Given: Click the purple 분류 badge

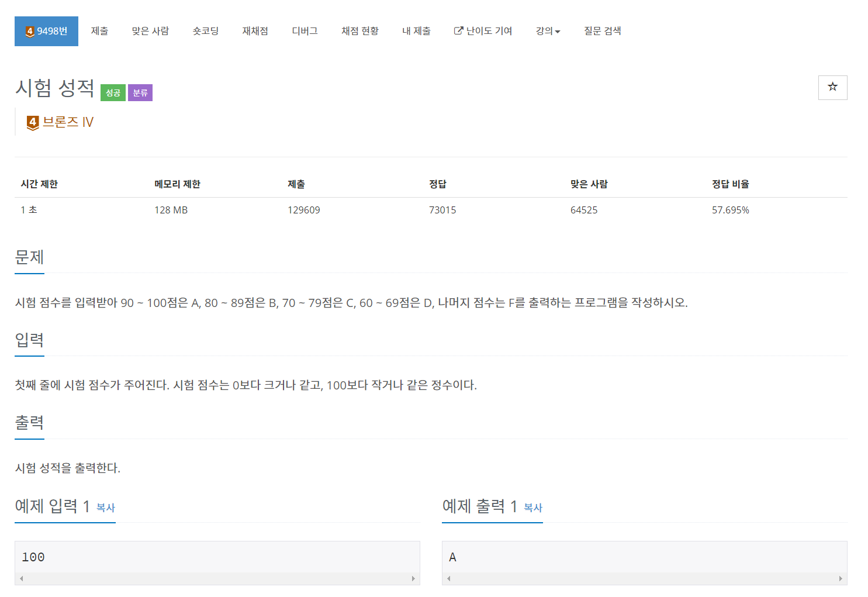Looking at the screenshot, I should click(x=140, y=93).
